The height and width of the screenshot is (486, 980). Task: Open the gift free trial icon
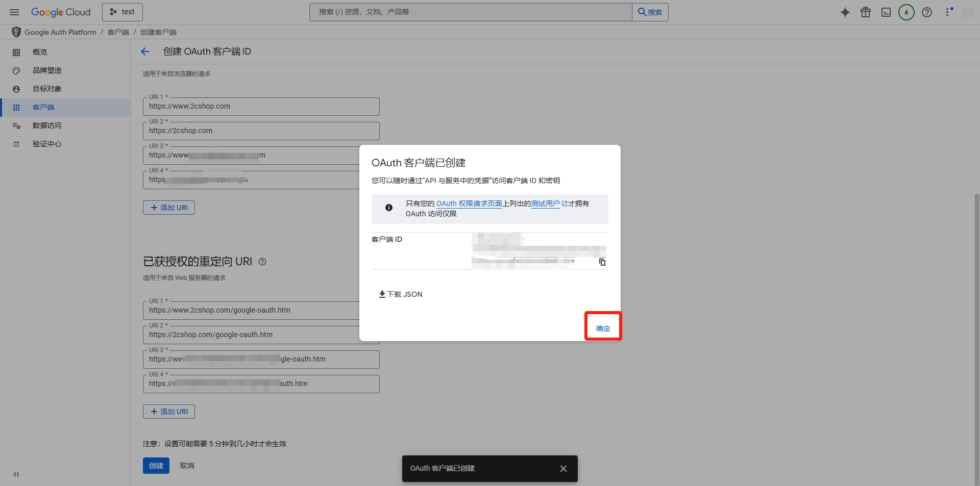tap(866, 12)
